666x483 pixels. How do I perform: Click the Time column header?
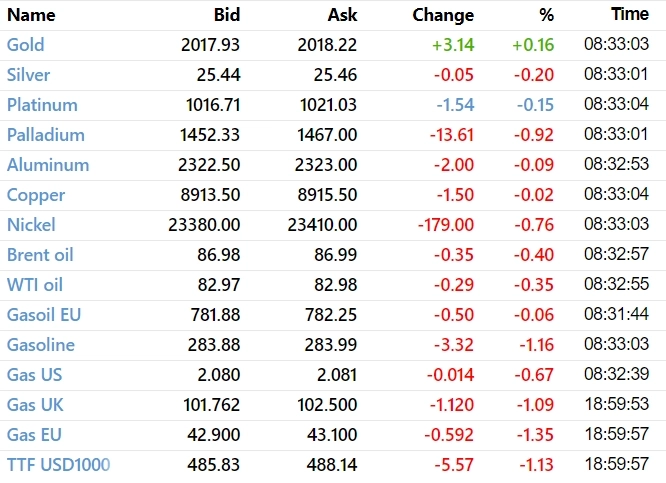click(x=630, y=15)
